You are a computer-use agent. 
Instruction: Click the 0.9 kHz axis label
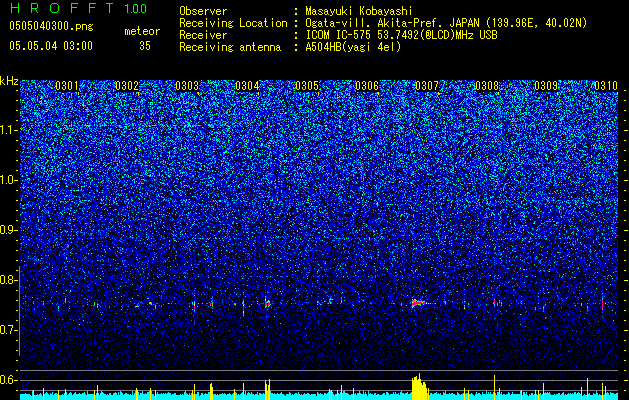[8, 230]
